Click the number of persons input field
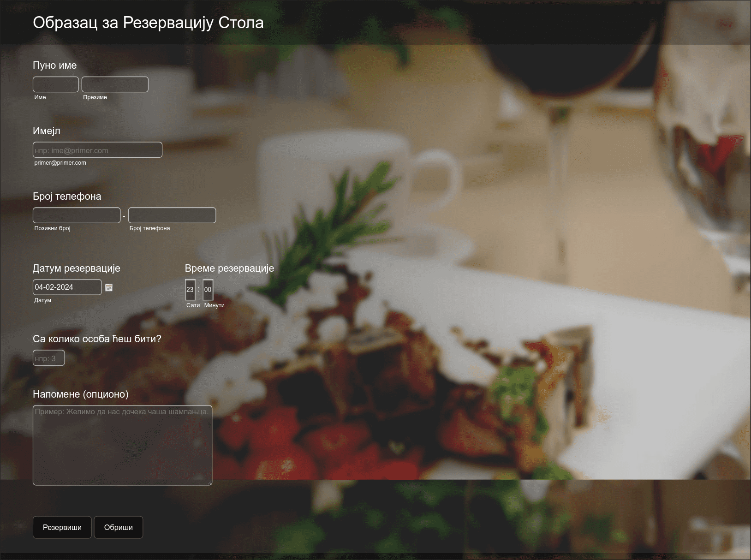 pos(49,358)
